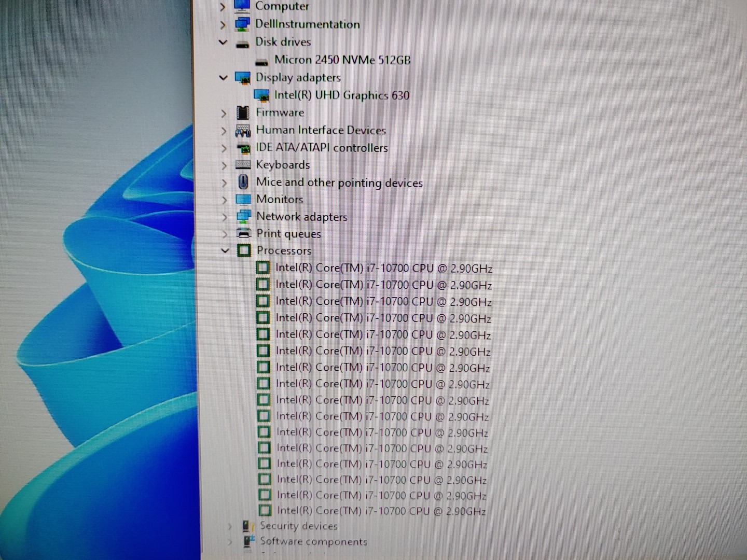
Task: Select the Monitors label
Action: [x=280, y=199]
